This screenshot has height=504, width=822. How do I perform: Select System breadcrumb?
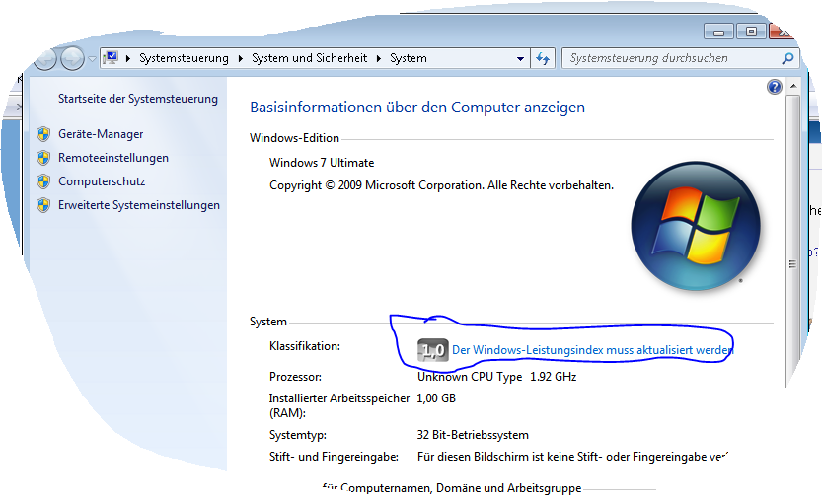(x=409, y=58)
